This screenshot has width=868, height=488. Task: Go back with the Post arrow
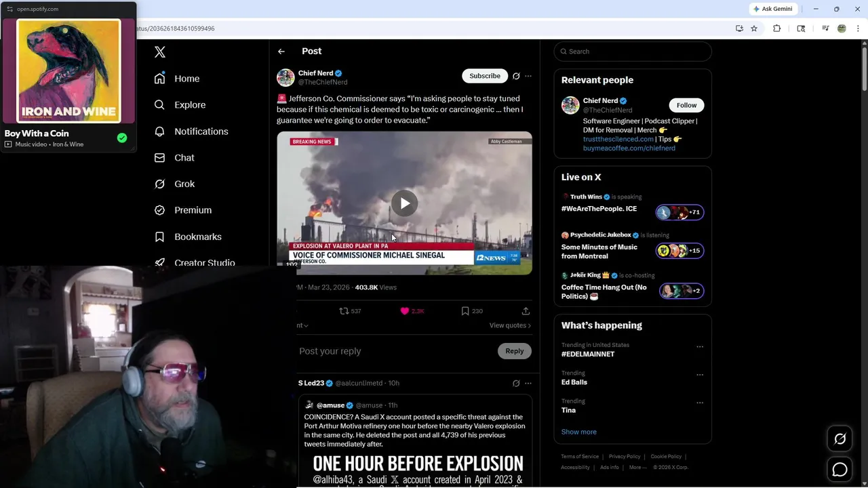(x=281, y=52)
